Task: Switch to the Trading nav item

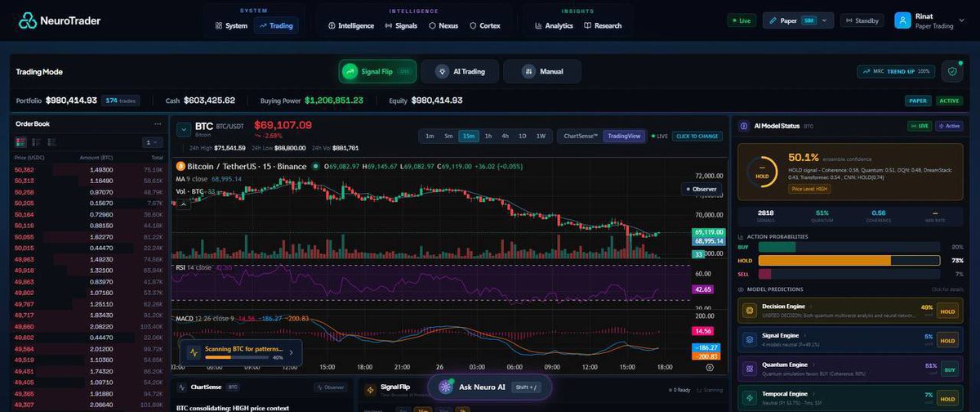Action: 276,25
